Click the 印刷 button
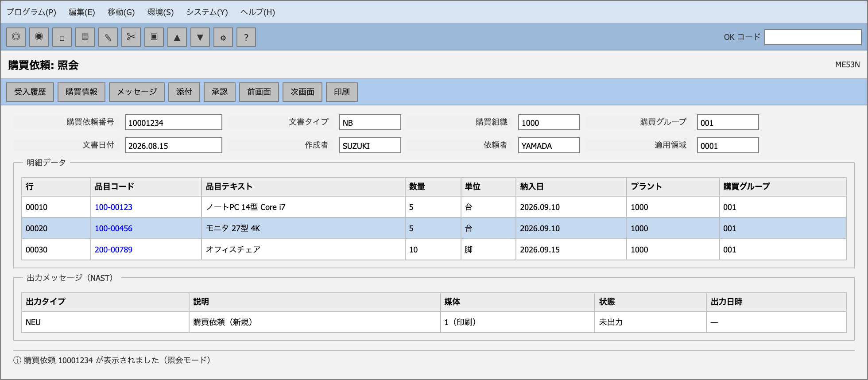Viewport: 868px width, 380px height. [342, 92]
